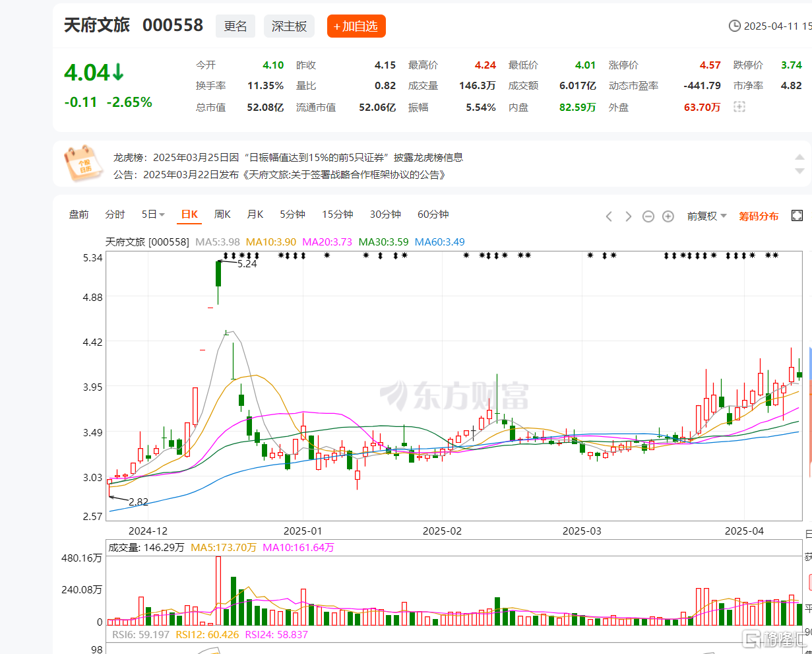Click the 涨停价 value 4.57
This screenshot has width=812, height=654.
[x=710, y=65]
